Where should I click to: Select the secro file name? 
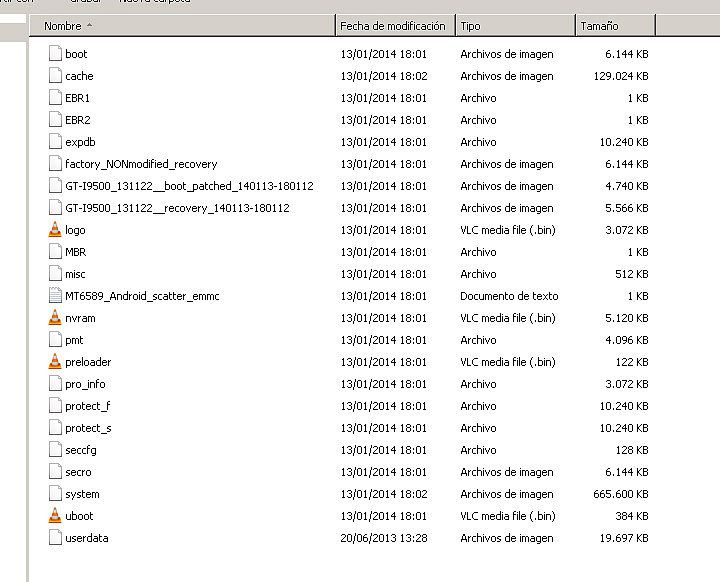click(x=79, y=472)
